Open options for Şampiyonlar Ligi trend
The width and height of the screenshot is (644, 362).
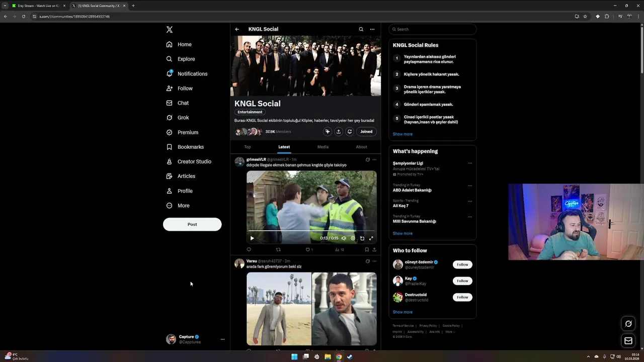(x=470, y=163)
